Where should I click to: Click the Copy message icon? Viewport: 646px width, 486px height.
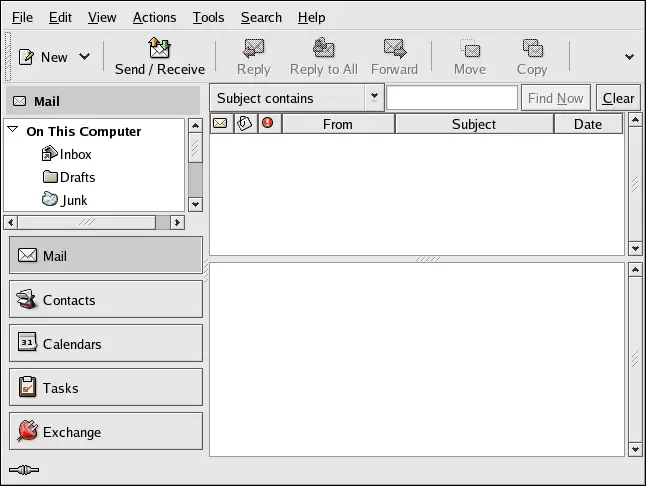[532, 48]
